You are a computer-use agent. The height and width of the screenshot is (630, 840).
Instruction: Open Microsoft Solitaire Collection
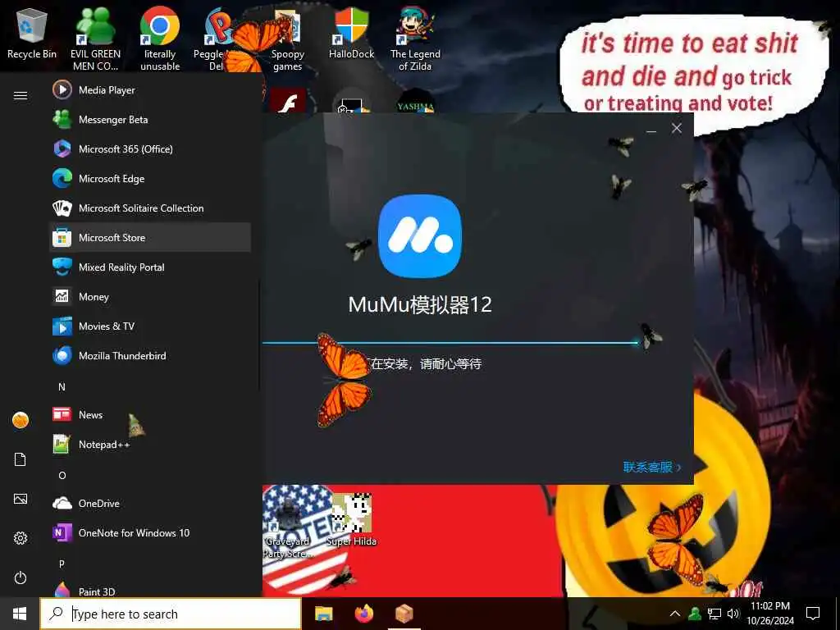click(x=150, y=208)
